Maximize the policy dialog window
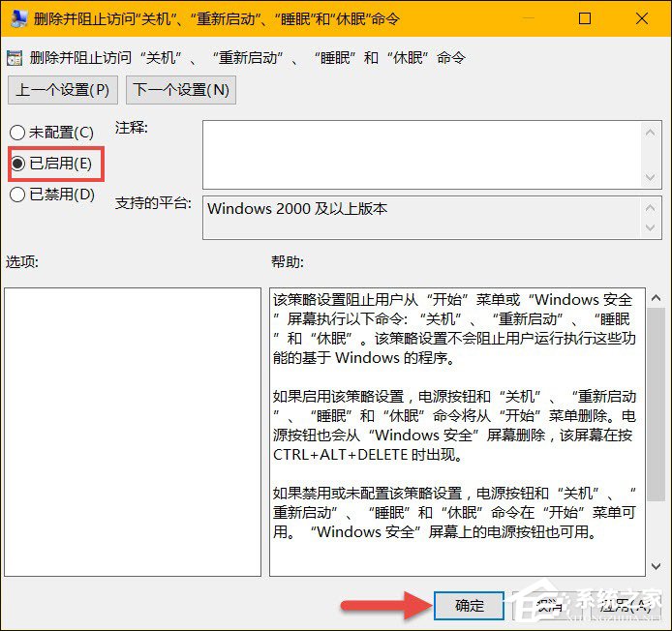The image size is (672, 631). pos(585,18)
